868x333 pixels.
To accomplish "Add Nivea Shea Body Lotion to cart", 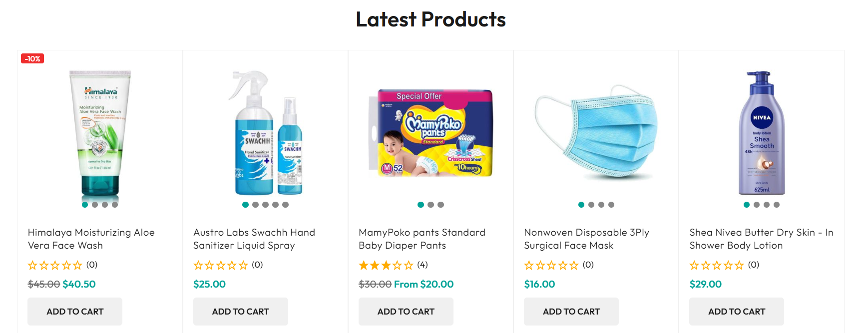I will (736, 312).
